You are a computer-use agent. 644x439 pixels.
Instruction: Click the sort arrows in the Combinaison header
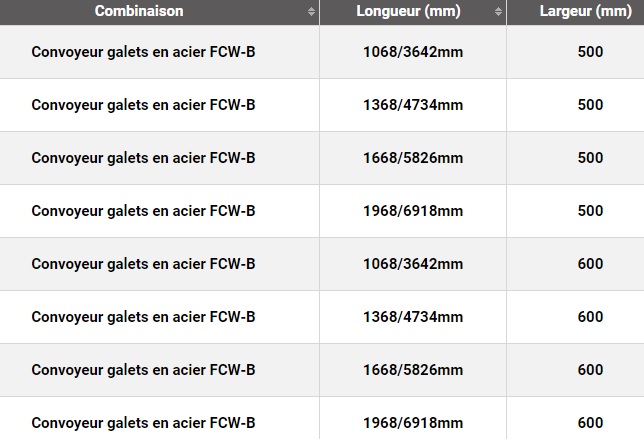point(311,11)
